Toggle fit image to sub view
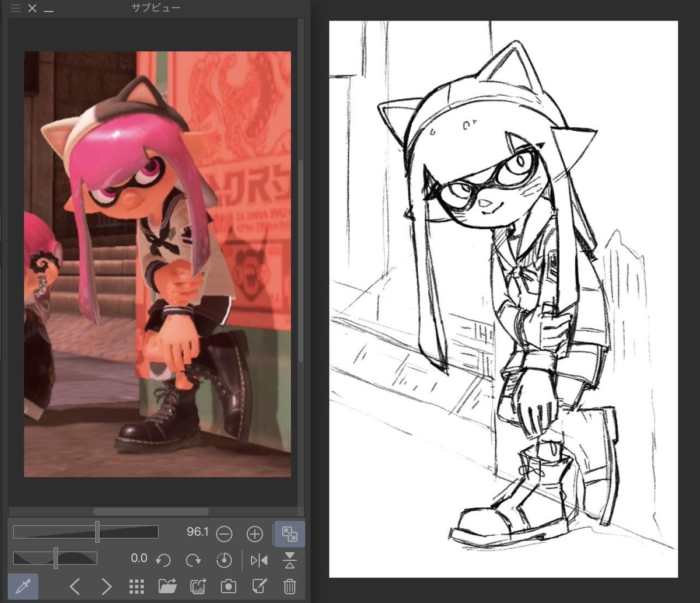Viewport: 700px width, 603px height. click(289, 534)
